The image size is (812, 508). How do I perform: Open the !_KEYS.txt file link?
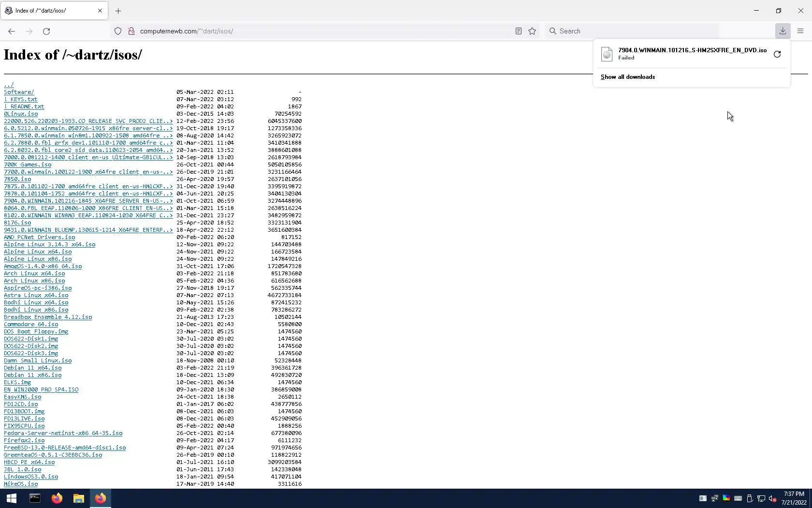point(21,99)
